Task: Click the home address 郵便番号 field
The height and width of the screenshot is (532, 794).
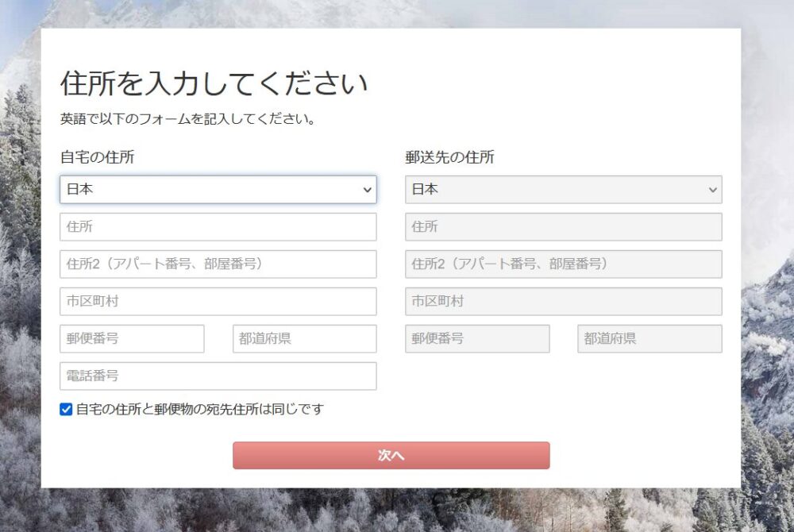Action: [132, 339]
